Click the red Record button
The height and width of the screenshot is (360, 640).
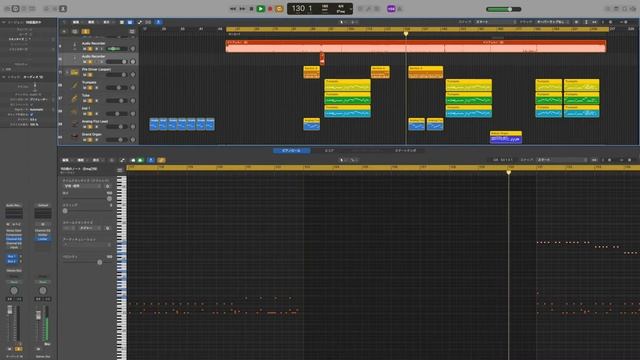tap(270, 9)
